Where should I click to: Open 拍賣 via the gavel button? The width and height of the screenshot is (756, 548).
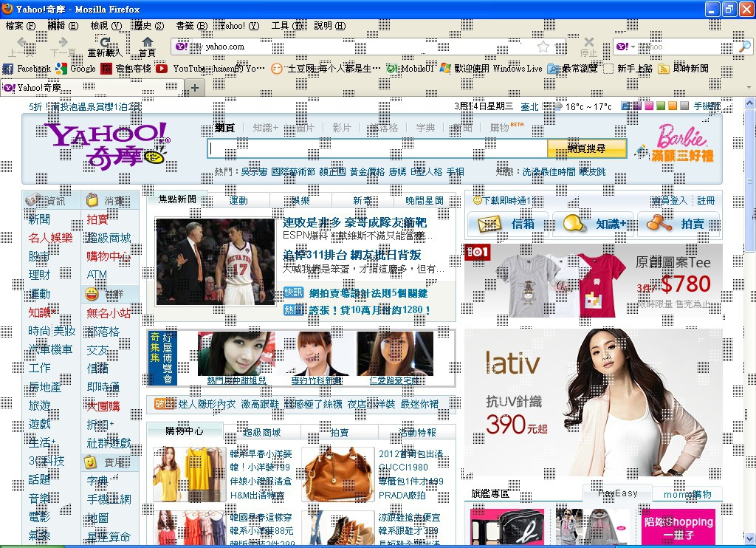coord(678,224)
